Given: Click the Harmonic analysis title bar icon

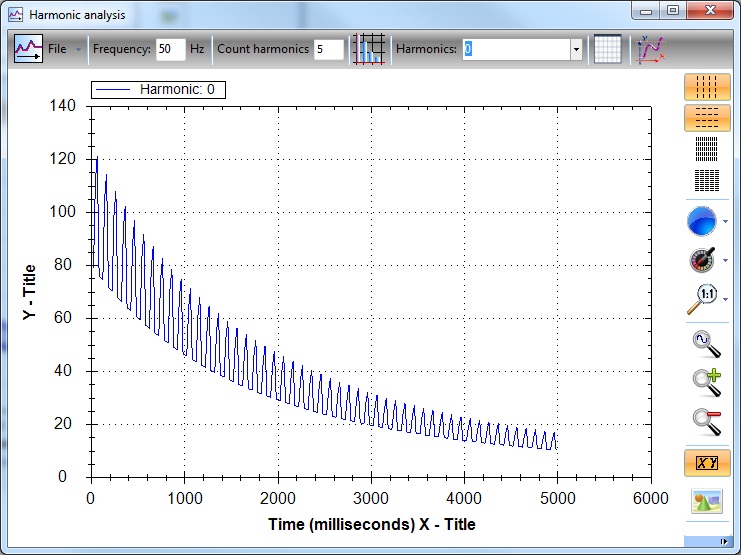Looking at the screenshot, I should [16, 15].
